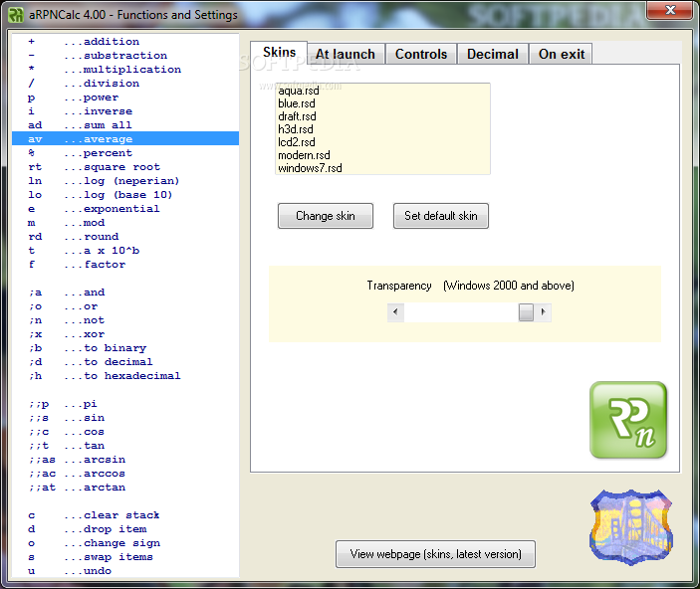This screenshot has width=700, height=589.
Task: Select the ;;s sin row
Action: pyautogui.click(x=125, y=418)
